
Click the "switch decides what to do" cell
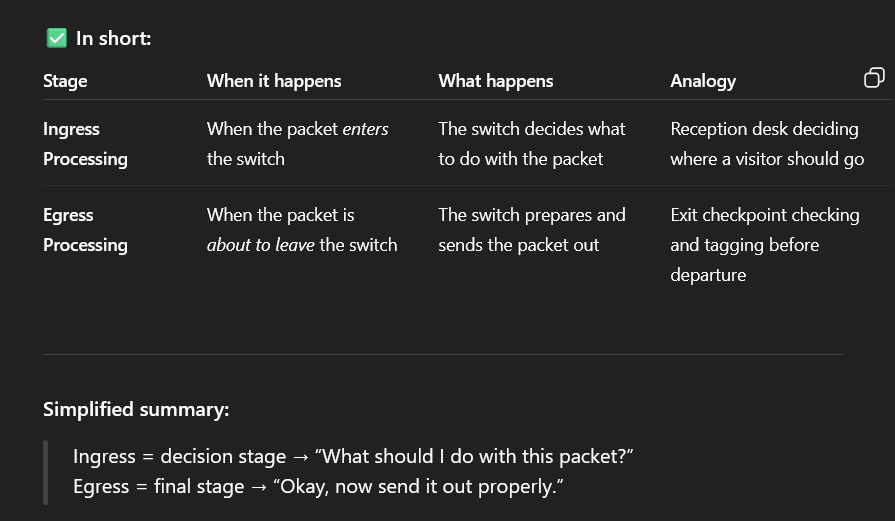(531, 144)
